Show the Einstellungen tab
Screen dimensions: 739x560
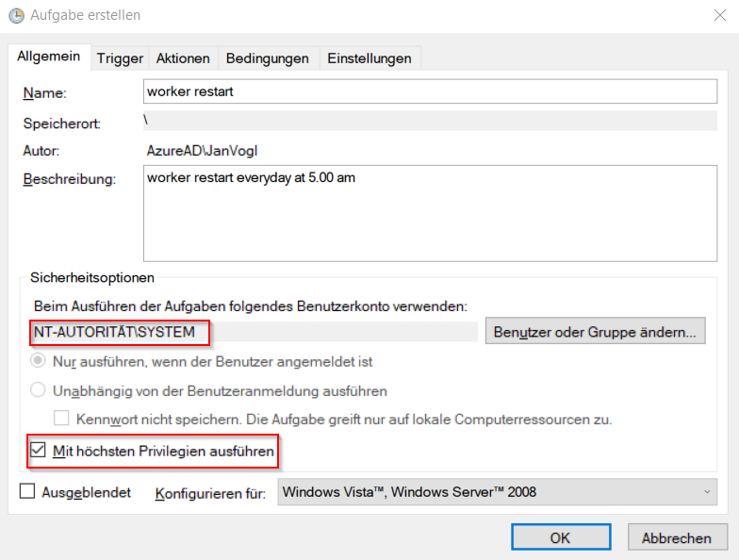tap(369, 58)
